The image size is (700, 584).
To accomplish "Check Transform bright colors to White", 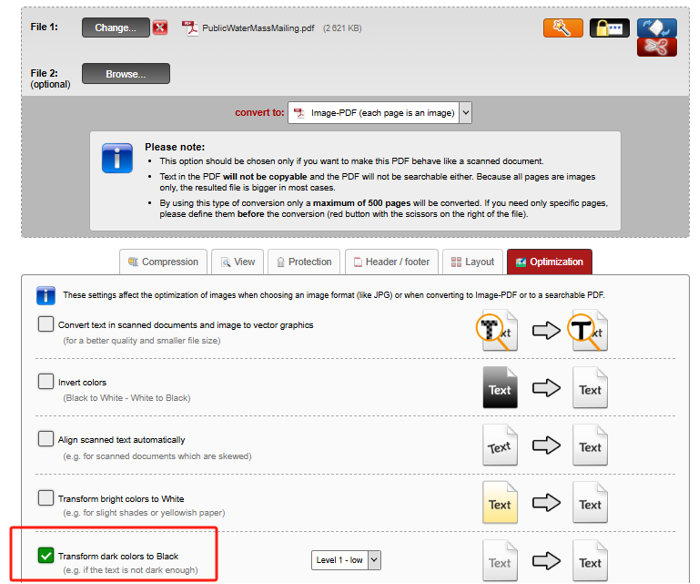I will pos(46,497).
